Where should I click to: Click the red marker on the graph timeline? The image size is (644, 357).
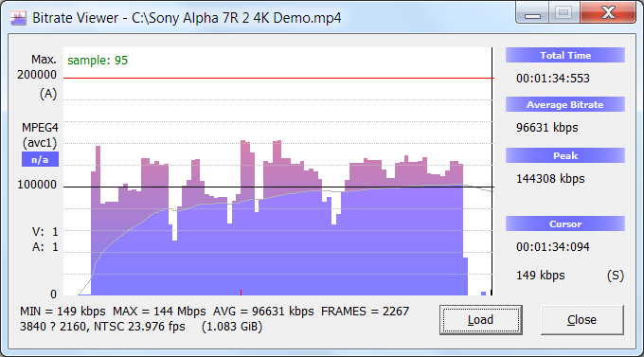(241, 292)
